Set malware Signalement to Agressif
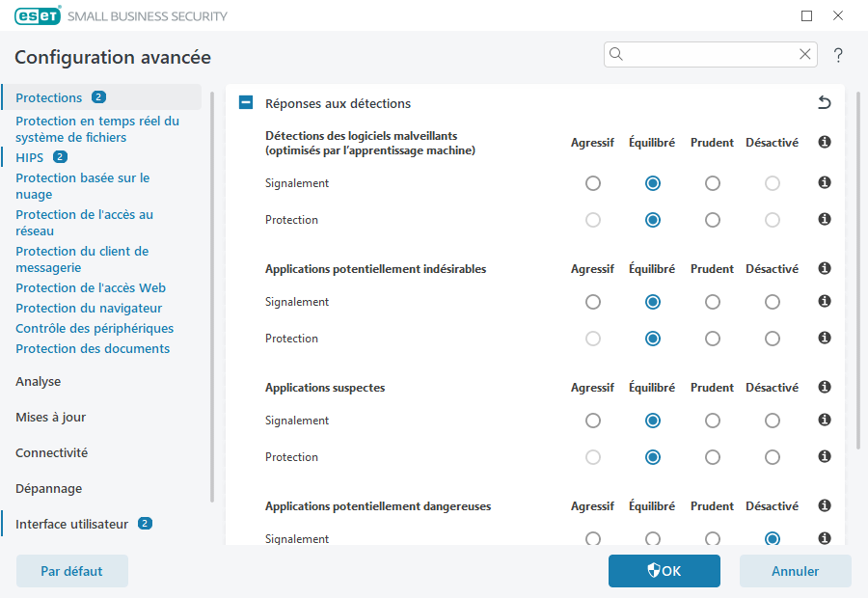The image size is (868, 598). [592, 183]
